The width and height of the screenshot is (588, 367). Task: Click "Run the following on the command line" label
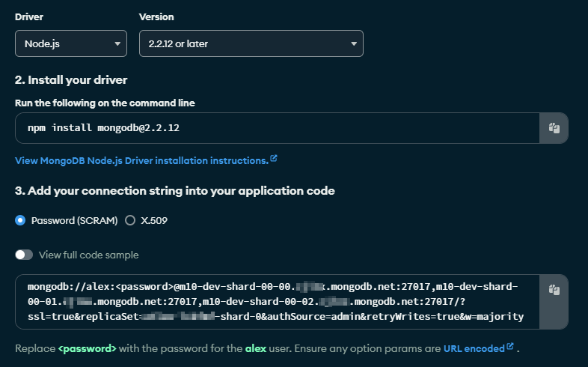click(x=105, y=103)
